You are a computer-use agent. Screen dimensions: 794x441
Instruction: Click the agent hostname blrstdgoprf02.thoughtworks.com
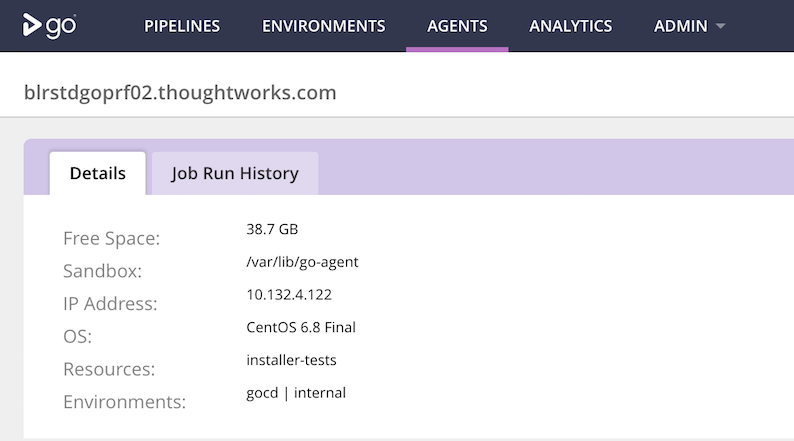point(180,93)
